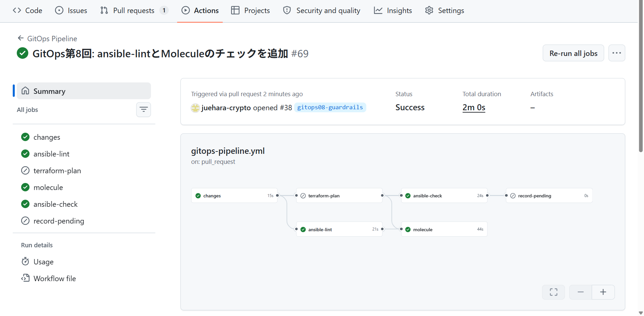Click the record-pending node in workflow graph
644x316 pixels.
tap(549, 196)
